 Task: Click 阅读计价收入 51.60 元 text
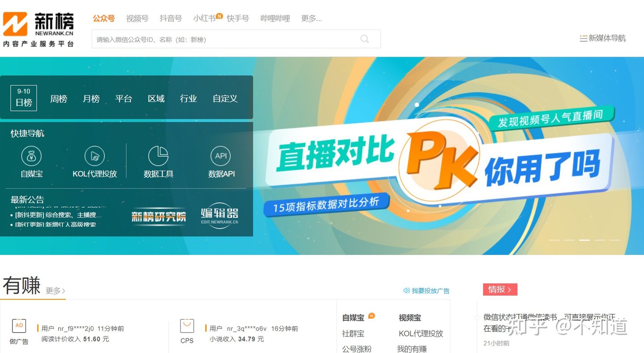[x=75, y=339]
